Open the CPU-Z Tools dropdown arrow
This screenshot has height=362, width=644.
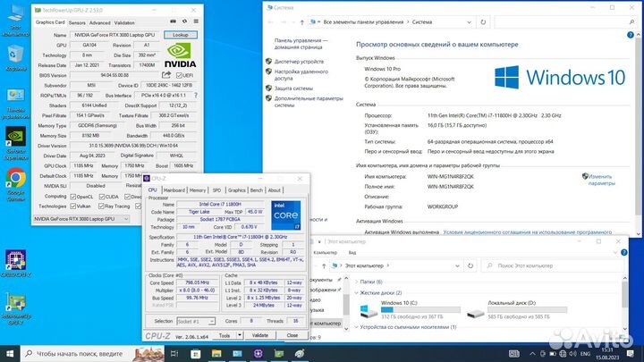click(240, 335)
